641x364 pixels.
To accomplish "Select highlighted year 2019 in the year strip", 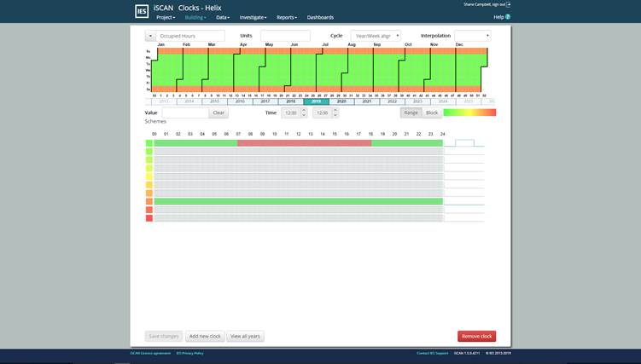I will (x=316, y=101).
